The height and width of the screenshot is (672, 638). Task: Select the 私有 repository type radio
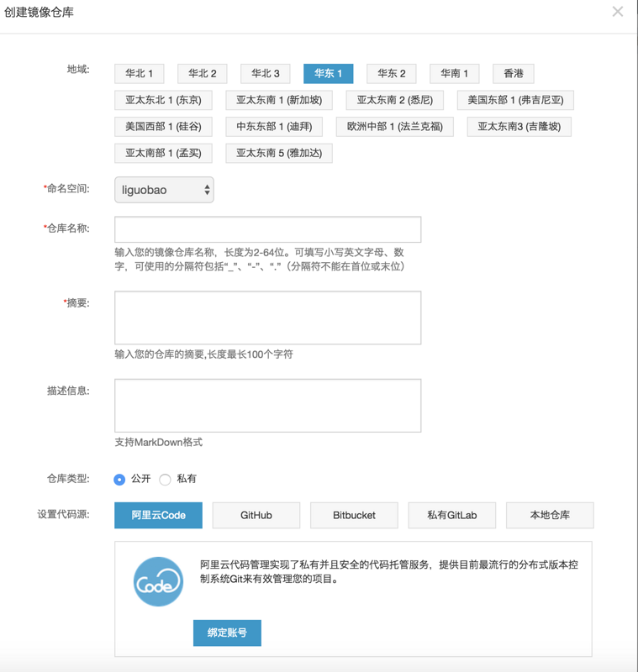[165, 480]
